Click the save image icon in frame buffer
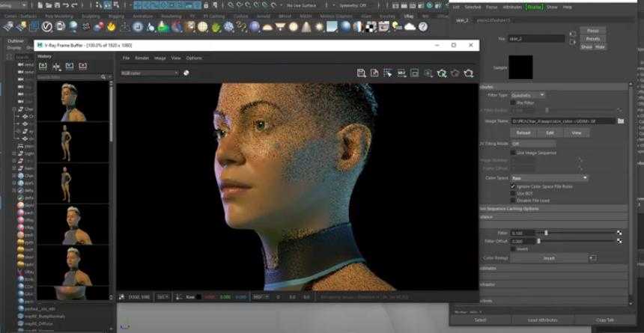The height and width of the screenshot is (333, 644). pos(361,73)
